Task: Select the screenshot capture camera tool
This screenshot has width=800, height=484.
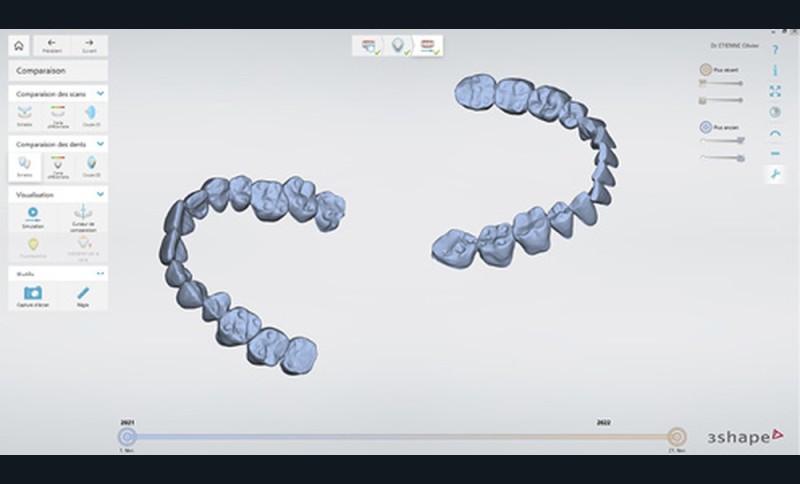Action: tap(32, 294)
